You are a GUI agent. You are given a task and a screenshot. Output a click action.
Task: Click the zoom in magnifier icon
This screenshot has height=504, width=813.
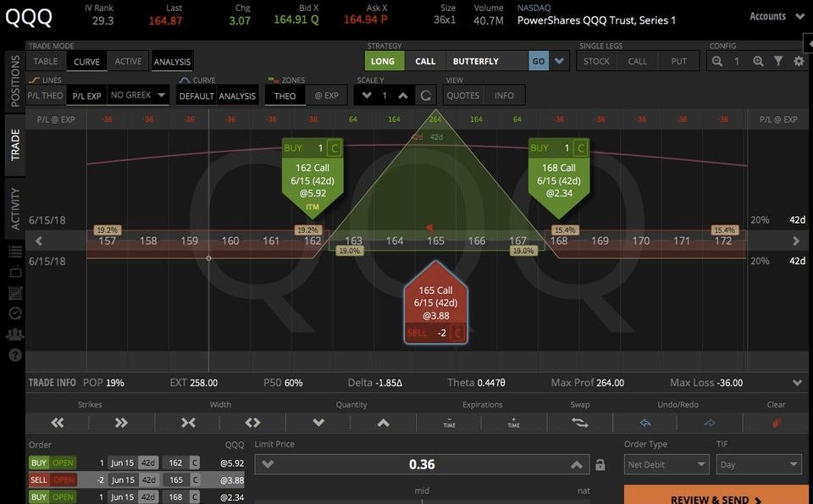(758, 61)
